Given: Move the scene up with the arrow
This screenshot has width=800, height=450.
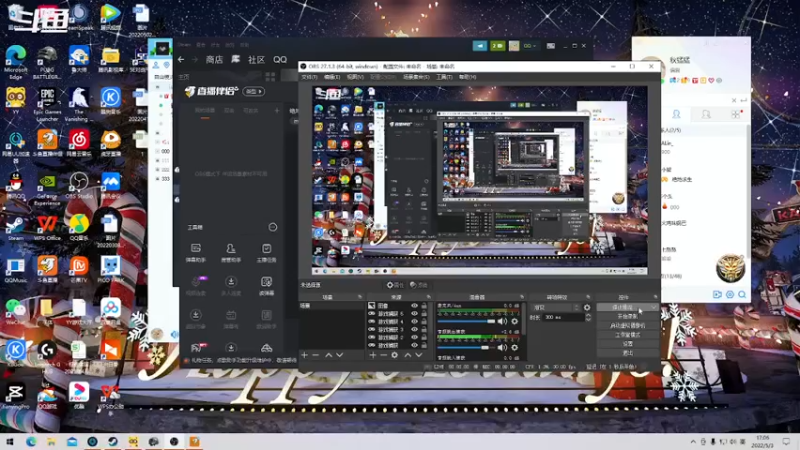Looking at the screenshot, I should pos(329,355).
